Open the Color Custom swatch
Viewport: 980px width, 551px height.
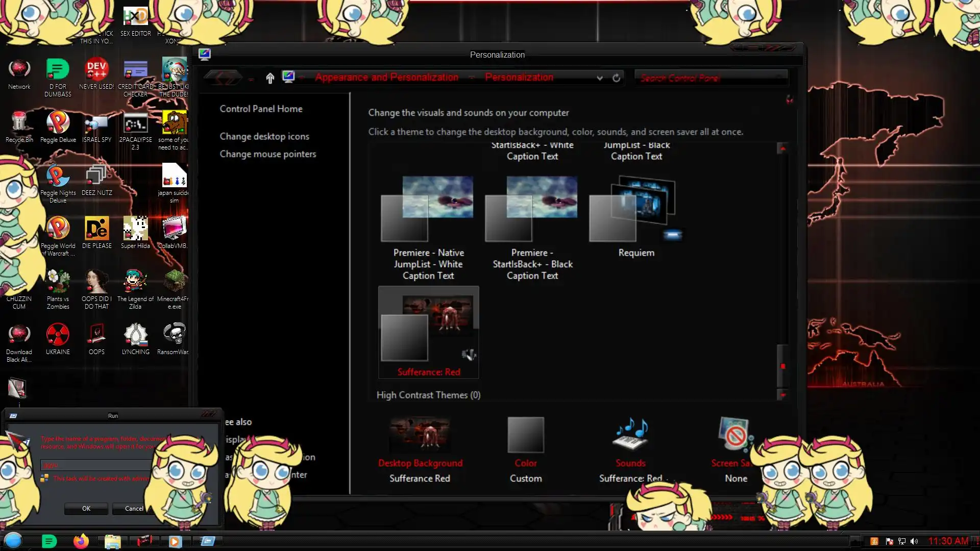point(525,435)
